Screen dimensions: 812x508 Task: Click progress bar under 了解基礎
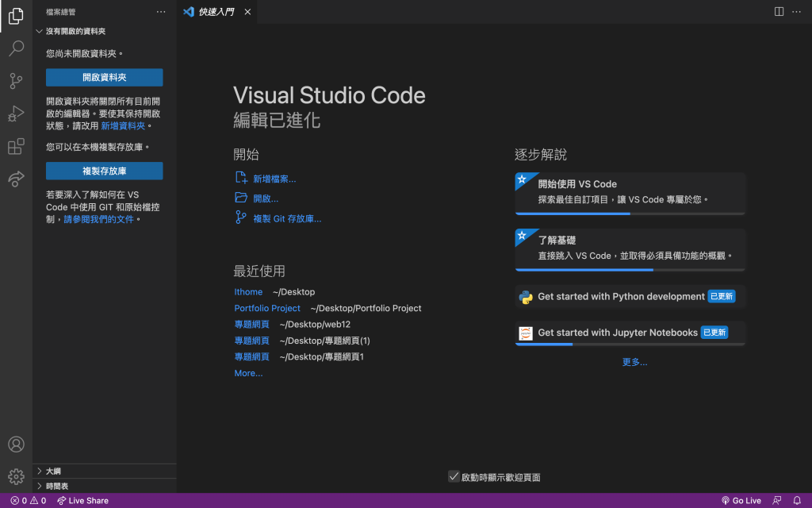(630, 270)
